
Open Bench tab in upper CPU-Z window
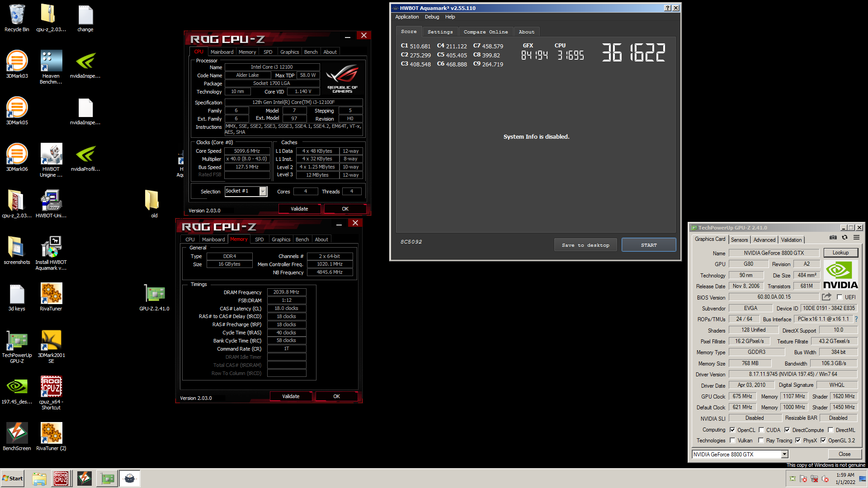point(311,52)
